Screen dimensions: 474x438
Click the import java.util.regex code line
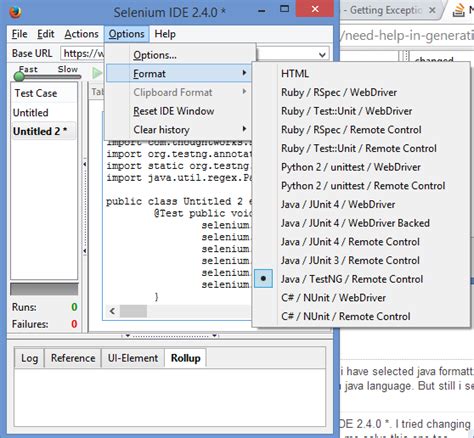tap(179, 178)
